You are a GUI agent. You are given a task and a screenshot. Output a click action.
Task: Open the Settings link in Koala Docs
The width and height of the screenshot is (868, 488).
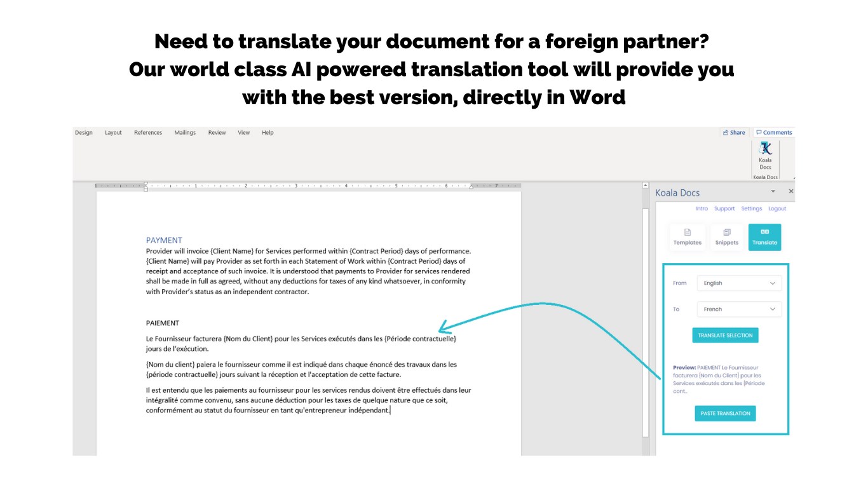[752, 208]
